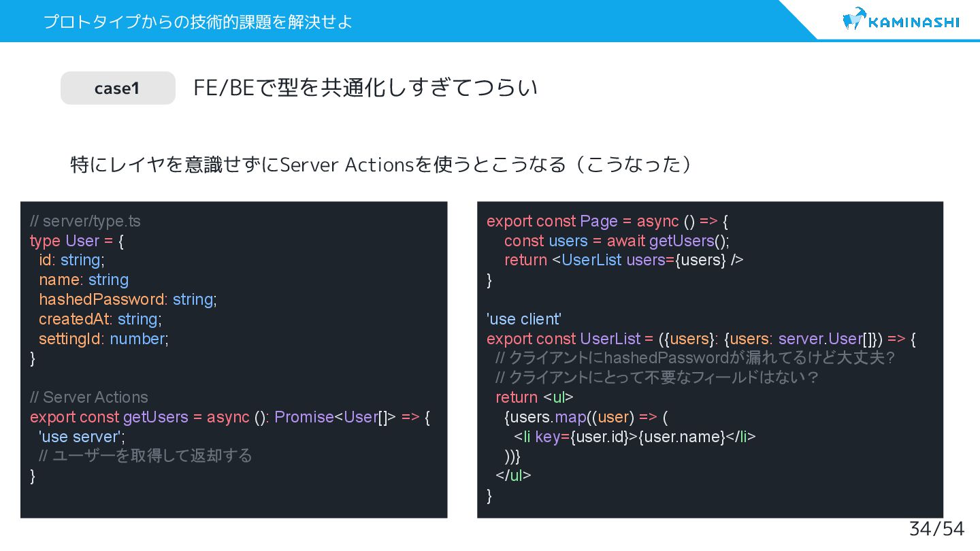Image resolution: width=980 pixels, height=551 pixels.
Task: Click the line name: string
Action: (x=84, y=280)
